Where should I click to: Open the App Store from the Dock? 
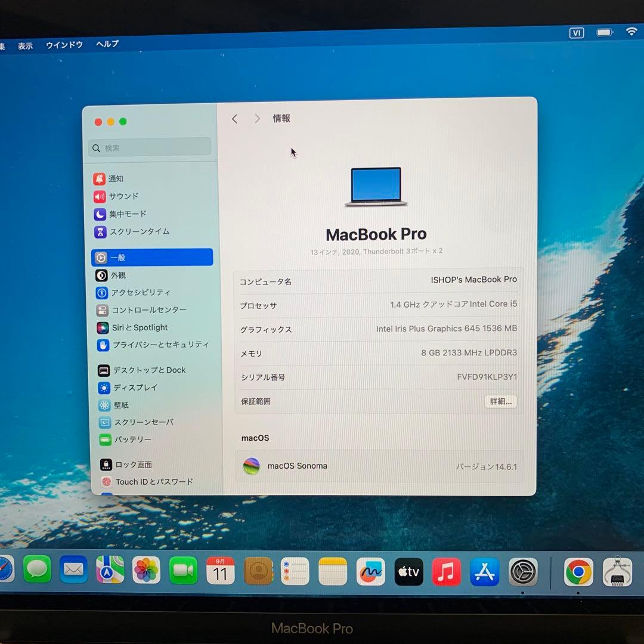[x=485, y=571]
